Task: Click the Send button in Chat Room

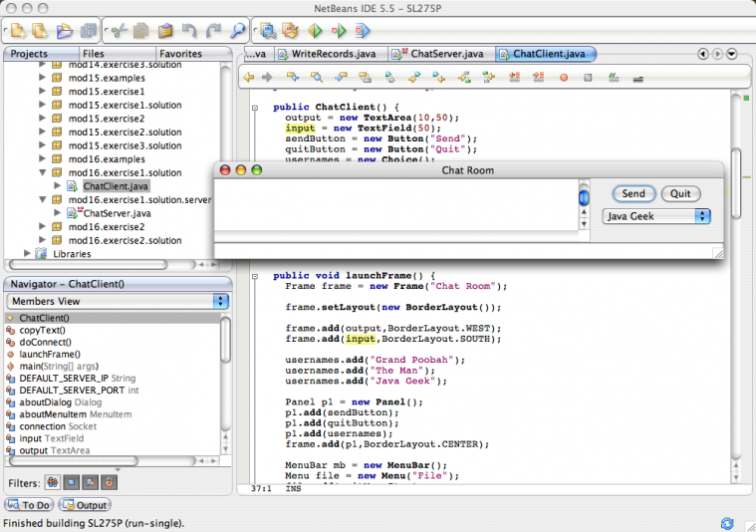Action: (633, 193)
